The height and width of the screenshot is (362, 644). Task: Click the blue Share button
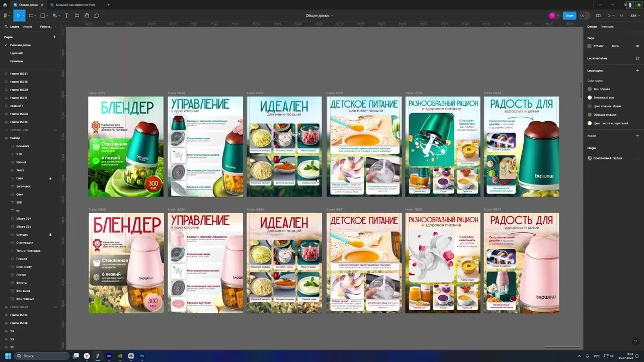(569, 16)
